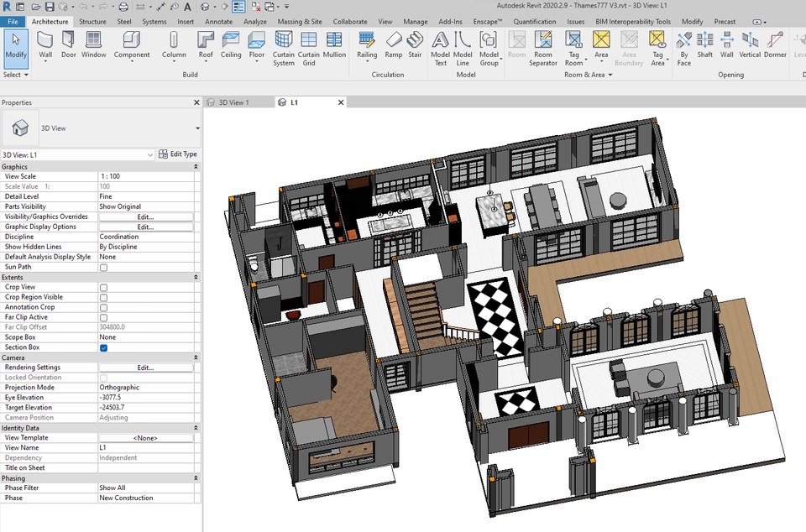This screenshot has width=806, height=532.
Task: Switch to the Massing & Site tab
Action: (300, 22)
